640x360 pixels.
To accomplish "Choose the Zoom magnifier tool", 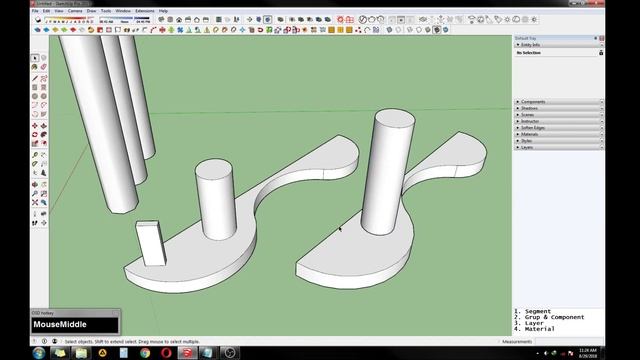I will click(x=35, y=193).
